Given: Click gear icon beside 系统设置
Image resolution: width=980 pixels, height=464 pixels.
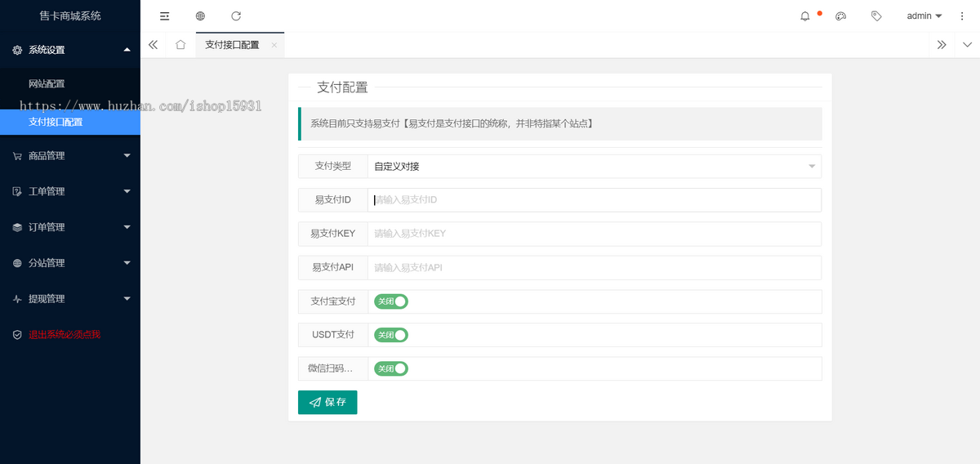Looking at the screenshot, I should click(17, 50).
